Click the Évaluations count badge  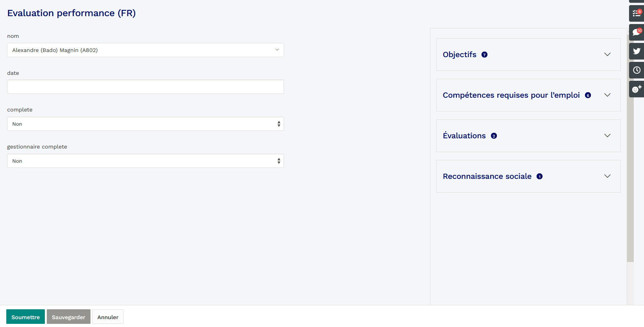pos(494,136)
